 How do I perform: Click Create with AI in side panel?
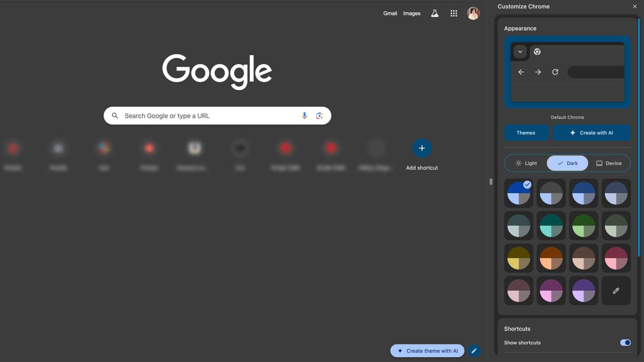point(591,133)
